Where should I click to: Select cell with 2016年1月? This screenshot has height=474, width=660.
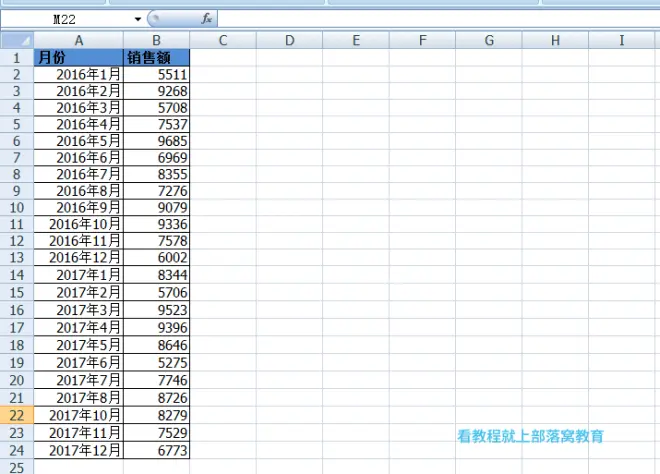79,75
